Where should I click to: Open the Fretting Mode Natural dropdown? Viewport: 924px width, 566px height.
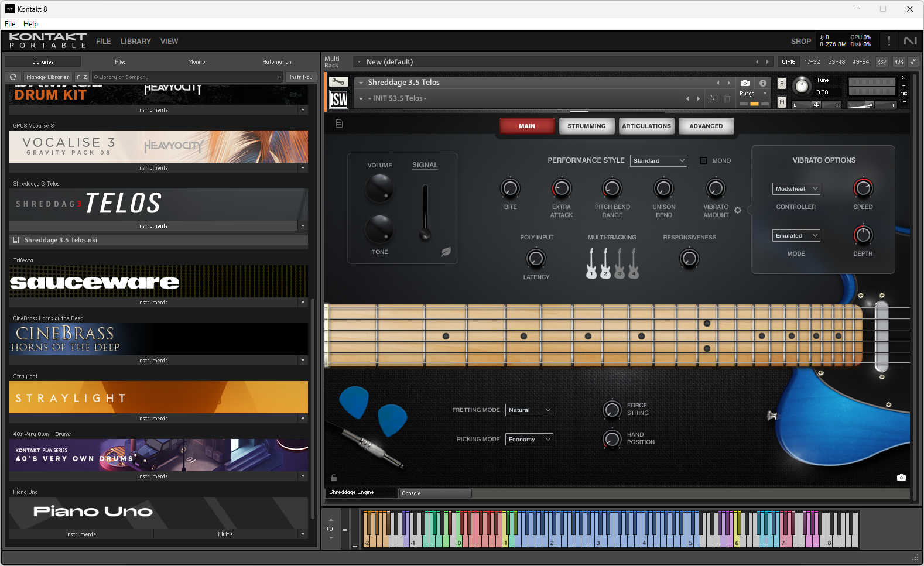(x=529, y=410)
